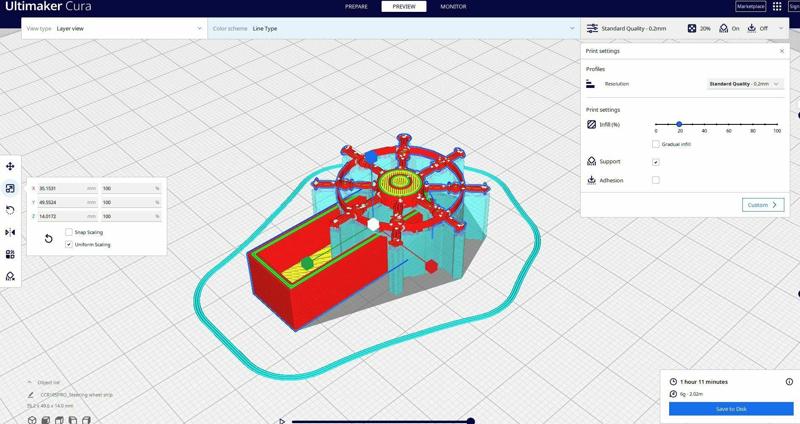This screenshot has height=424, width=800.
Task: Click the Y scale percent field
Action: point(131,202)
